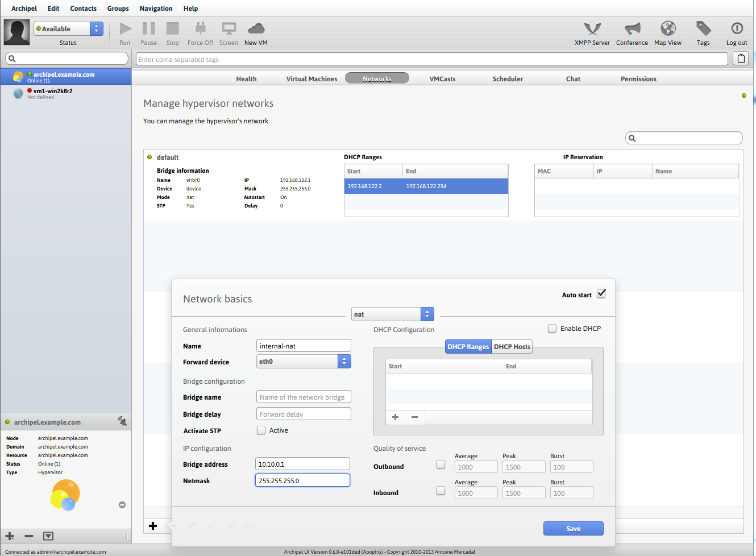
Task: Click the icon beside archipel.example.com properties header
Action: 122,421
